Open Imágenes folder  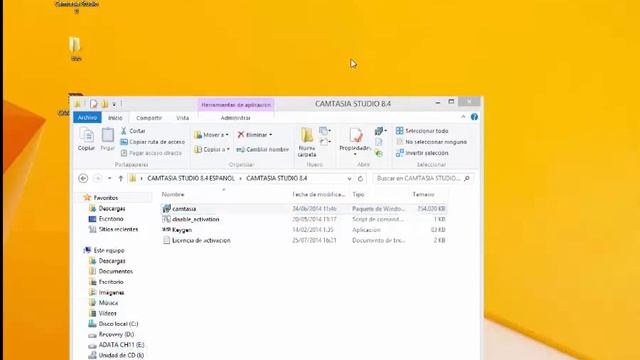pos(111,293)
